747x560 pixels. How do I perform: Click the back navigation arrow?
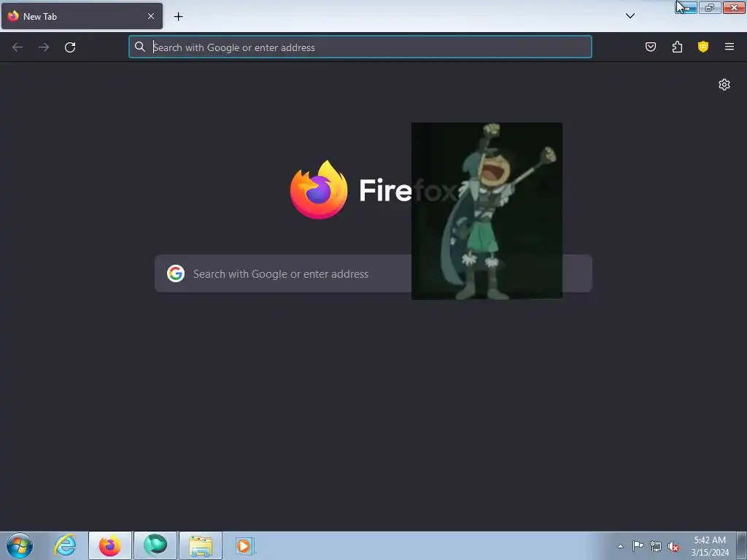coord(18,47)
